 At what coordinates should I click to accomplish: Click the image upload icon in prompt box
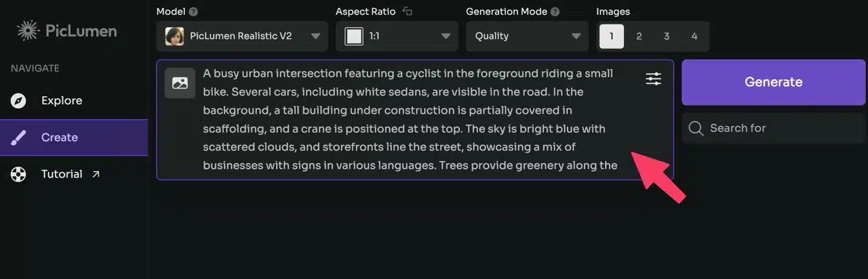point(180,83)
